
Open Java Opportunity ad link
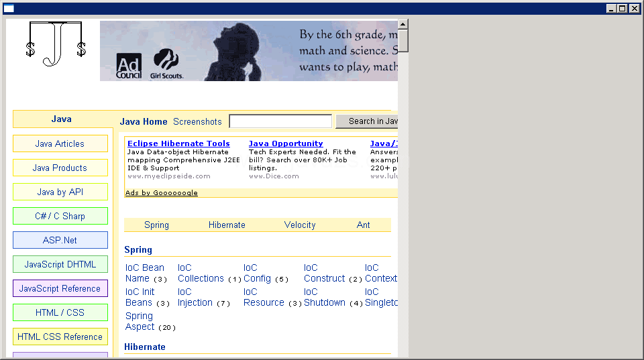[x=286, y=143]
